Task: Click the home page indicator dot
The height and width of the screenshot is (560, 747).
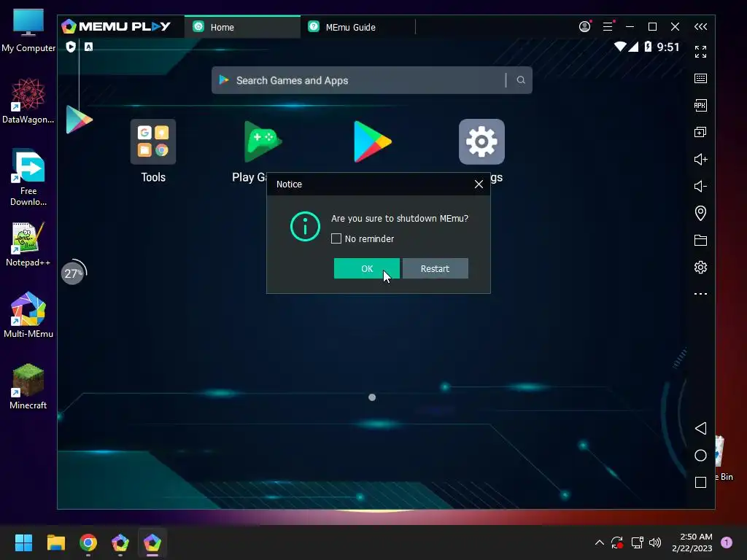Action: coord(372,397)
